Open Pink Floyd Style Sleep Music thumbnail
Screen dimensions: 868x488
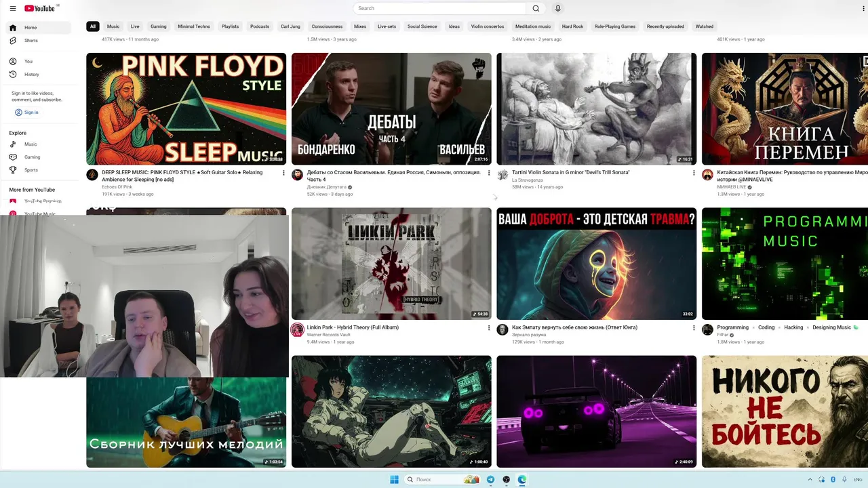186,109
